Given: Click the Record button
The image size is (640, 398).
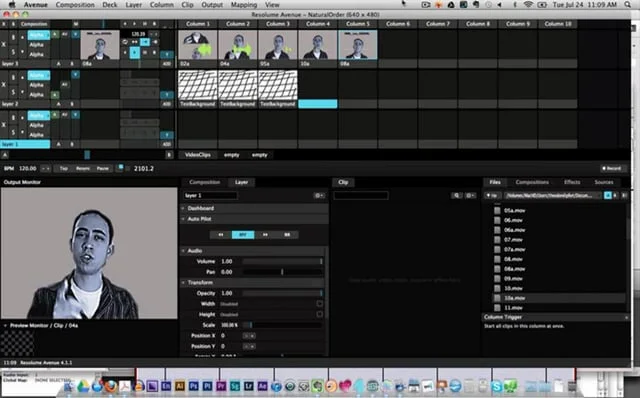Looking at the screenshot, I should point(611,168).
